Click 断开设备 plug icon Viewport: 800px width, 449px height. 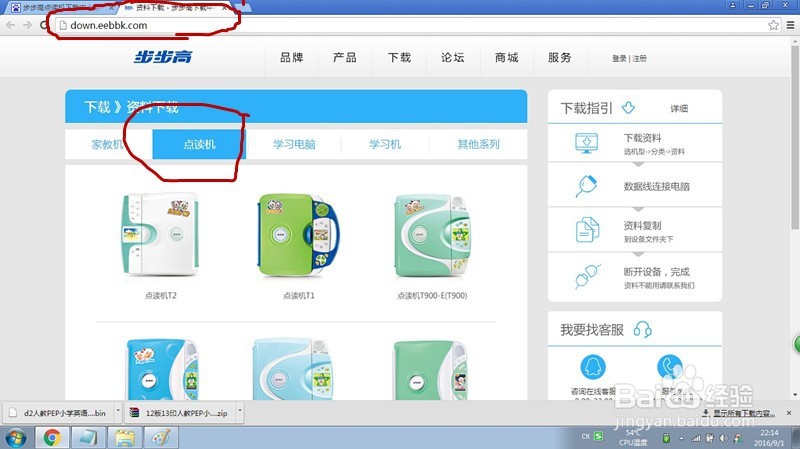588,276
